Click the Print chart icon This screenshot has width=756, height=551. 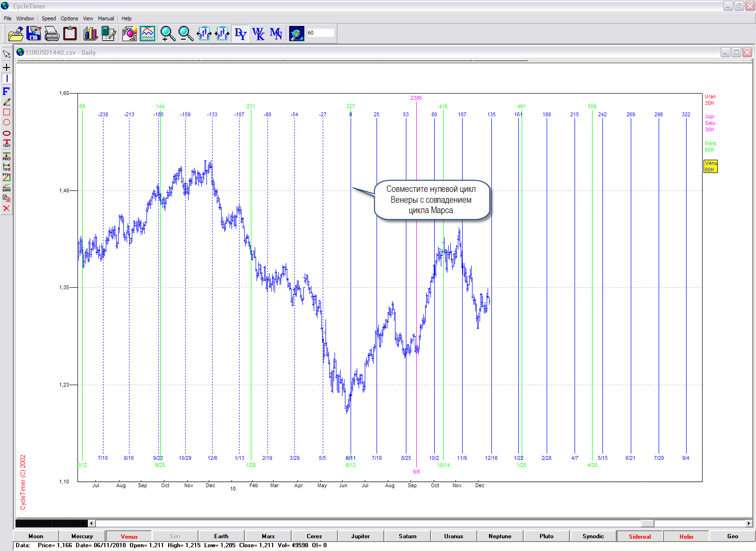click(x=52, y=34)
